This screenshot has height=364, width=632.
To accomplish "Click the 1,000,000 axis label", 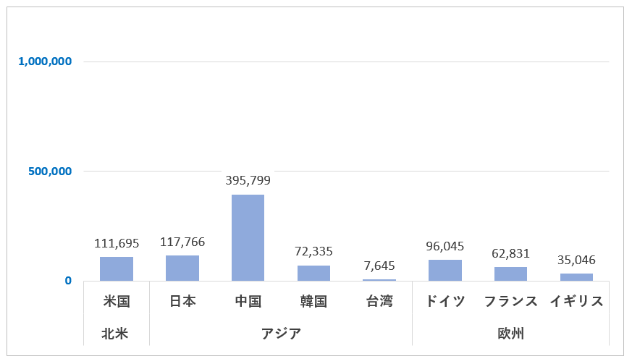I will pyautogui.click(x=45, y=62).
